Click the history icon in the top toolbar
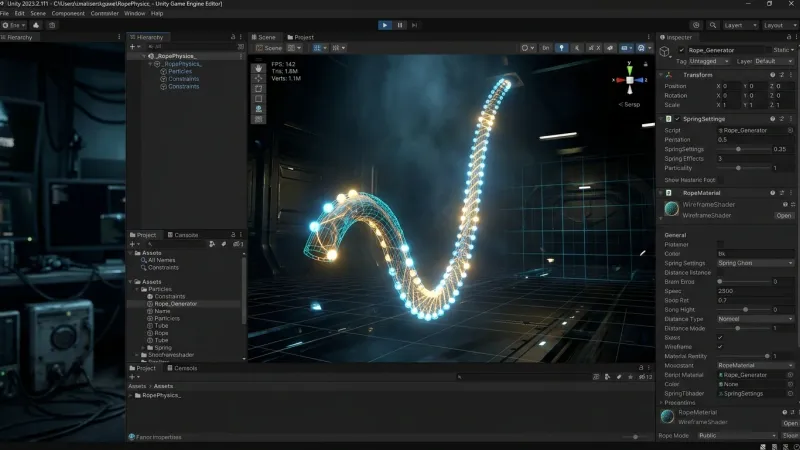Screen dimensions: 800x450 click(696, 25)
